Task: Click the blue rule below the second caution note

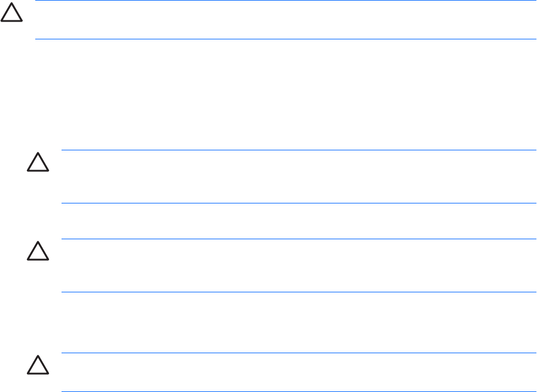Action: [x=299, y=203]
